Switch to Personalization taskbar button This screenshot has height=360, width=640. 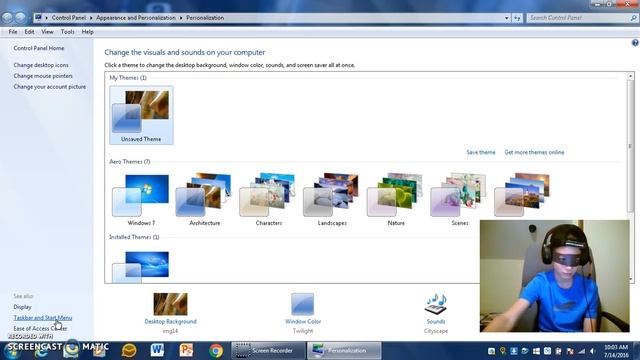point(344,350)
